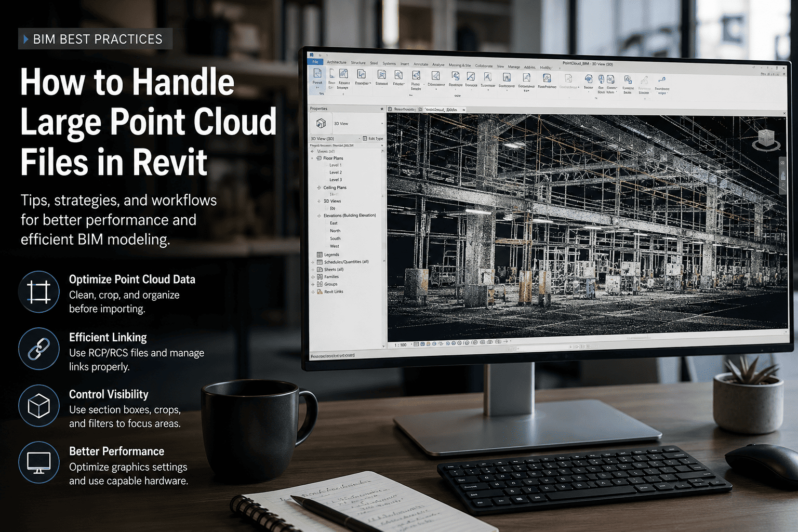
Task: Click the 3D View house icon in Properties
Action: 321,124
